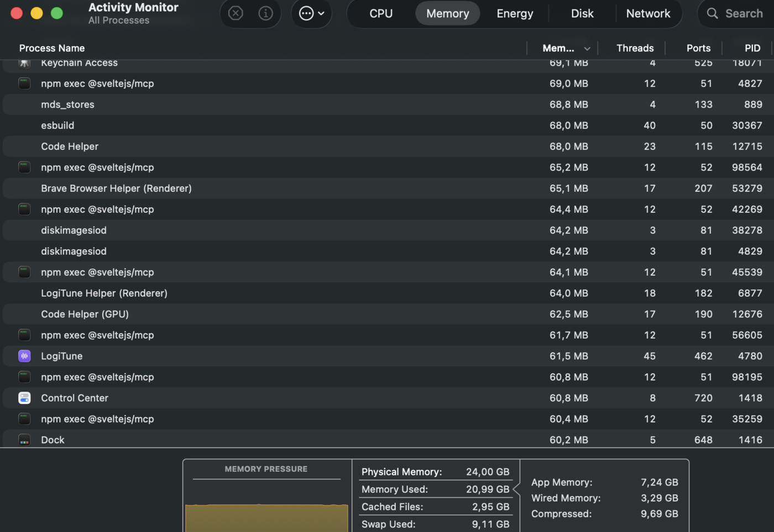The width and height of the screenshot is (774, 532).
Task: Click the Control Center process icon
Action: 24,398
